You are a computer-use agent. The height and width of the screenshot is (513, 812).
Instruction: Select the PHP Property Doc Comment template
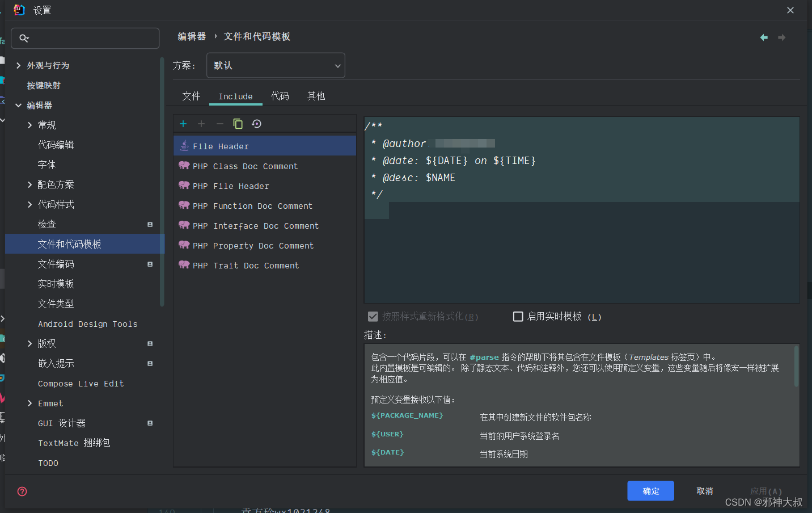[x=265, y=245]
